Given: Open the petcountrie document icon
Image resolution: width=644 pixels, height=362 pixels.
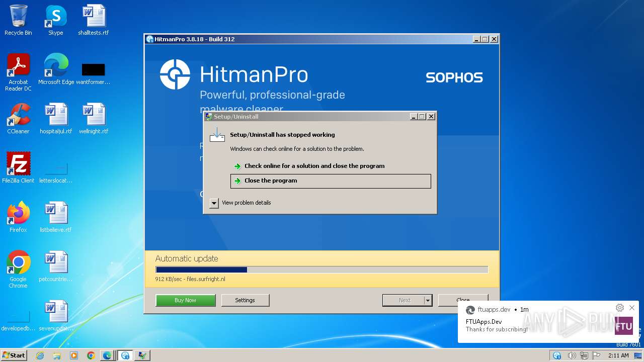Looking at the screenshot, I should tap(56, 266).
